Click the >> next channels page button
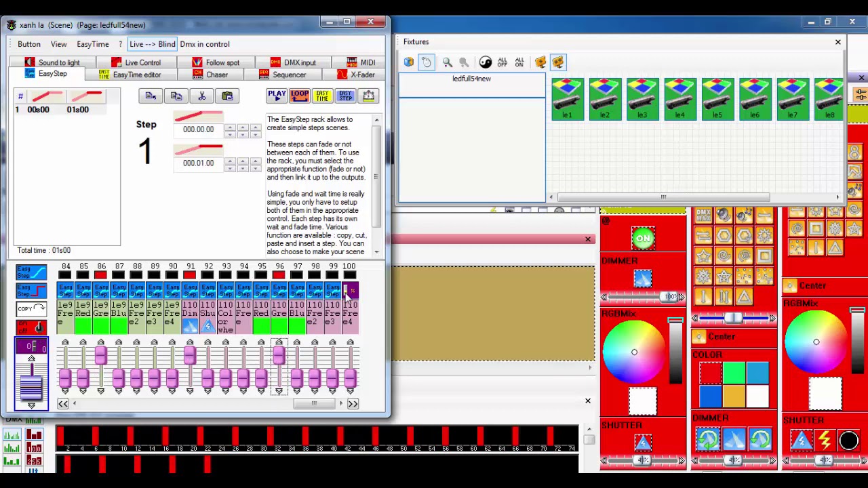Image resolution: width=868 pixels, height=488 pixels. point(353,404)
